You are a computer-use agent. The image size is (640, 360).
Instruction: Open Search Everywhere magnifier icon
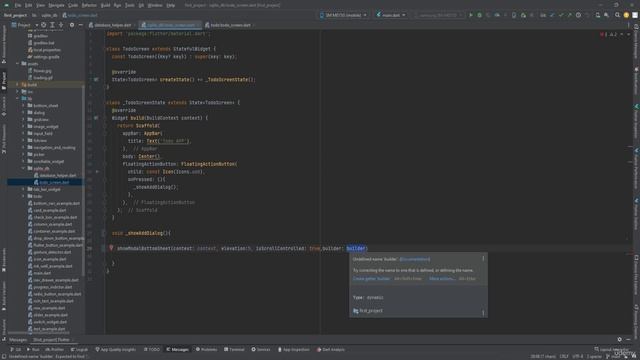point(617,15)
